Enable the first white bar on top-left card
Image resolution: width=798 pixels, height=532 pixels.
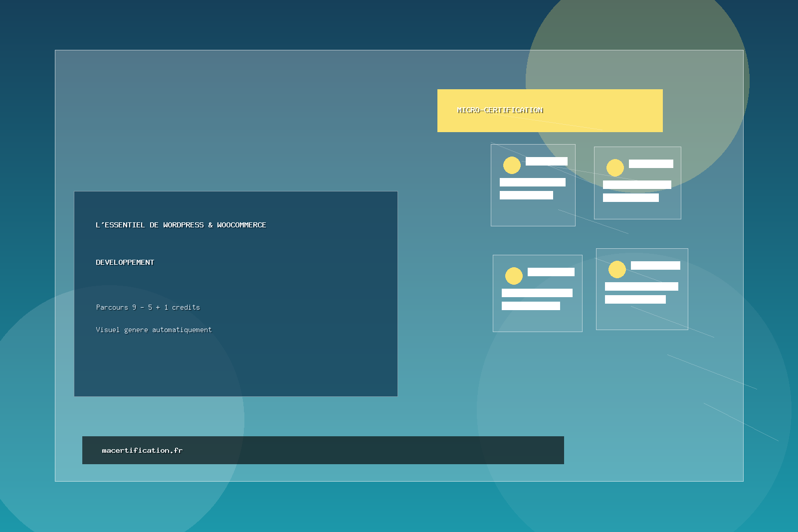[x=547, y=161]
